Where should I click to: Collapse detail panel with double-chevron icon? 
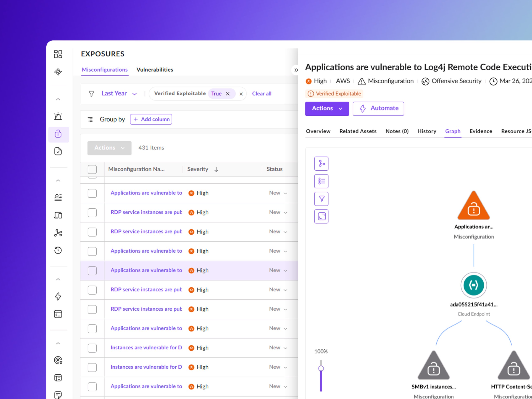(296, 70)
